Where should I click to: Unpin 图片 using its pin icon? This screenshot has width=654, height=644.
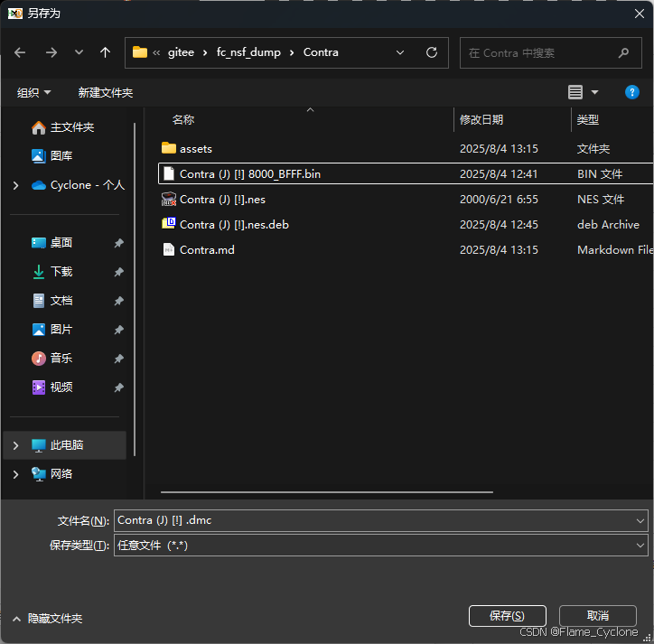pyautogui.click(x=119, y=330)
